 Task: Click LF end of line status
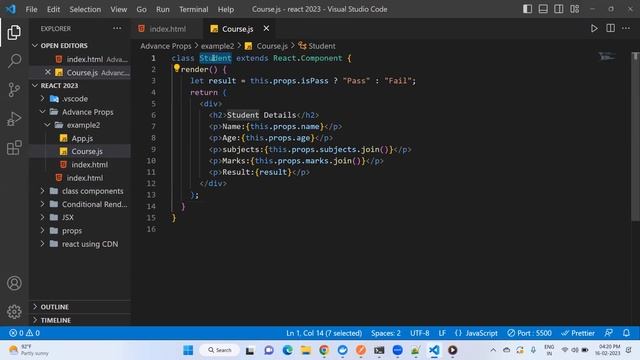(442, 333)
